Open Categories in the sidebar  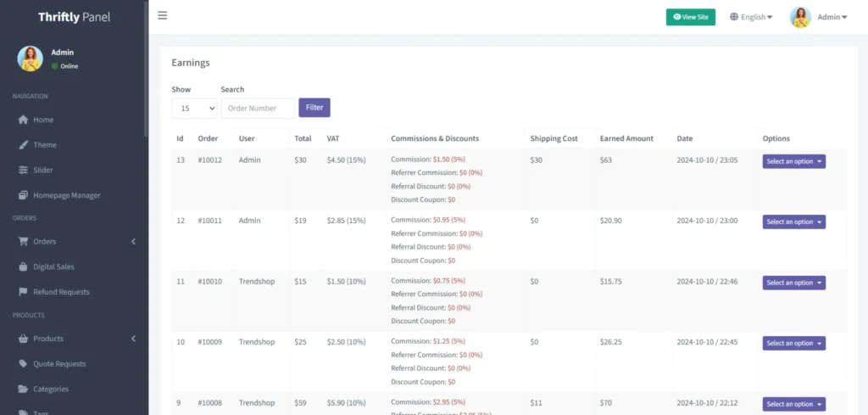click(x=50, y=389)
